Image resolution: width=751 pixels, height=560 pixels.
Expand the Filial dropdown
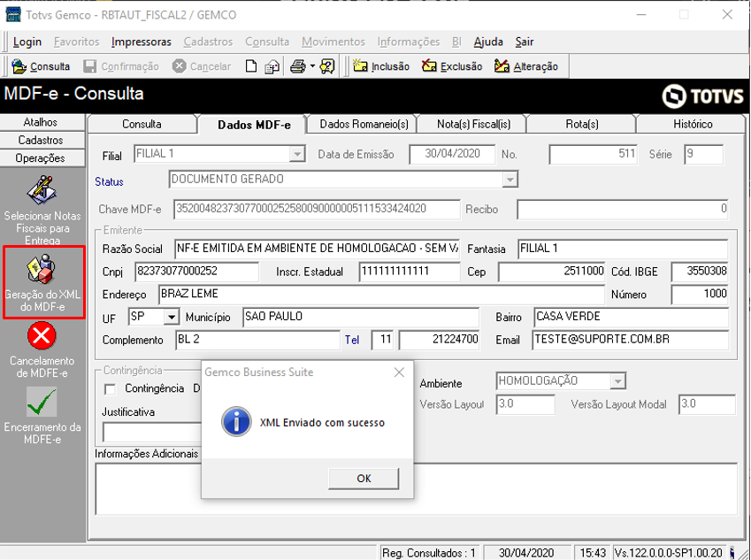point(297,154)
